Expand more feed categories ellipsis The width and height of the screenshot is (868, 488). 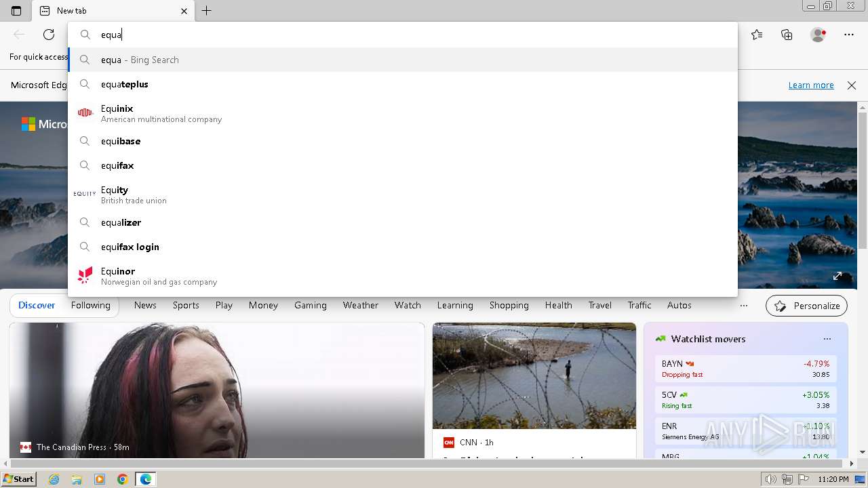[744, 306]
